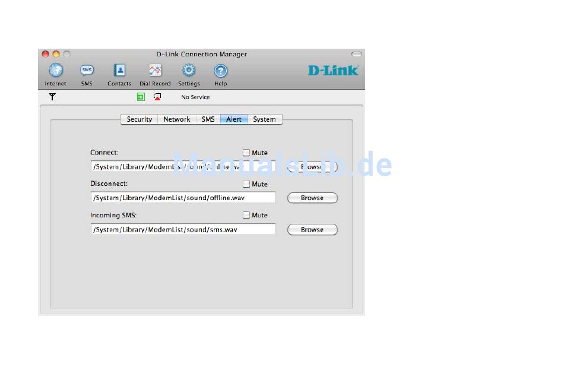The width and height of the screenshot is (564, 392).
Task: Click the Connect label
Action: (x=104, y=152)
